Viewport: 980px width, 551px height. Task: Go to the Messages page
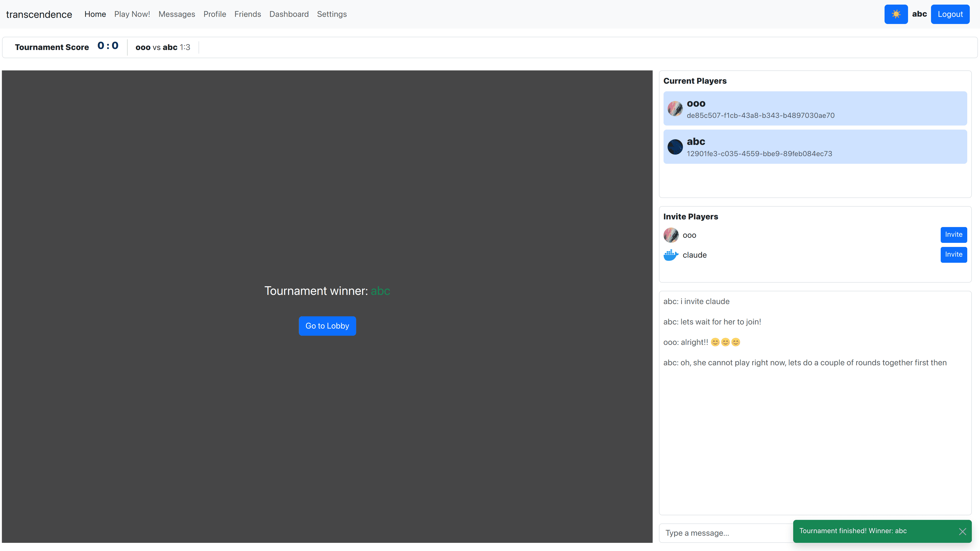pos(177,14)
